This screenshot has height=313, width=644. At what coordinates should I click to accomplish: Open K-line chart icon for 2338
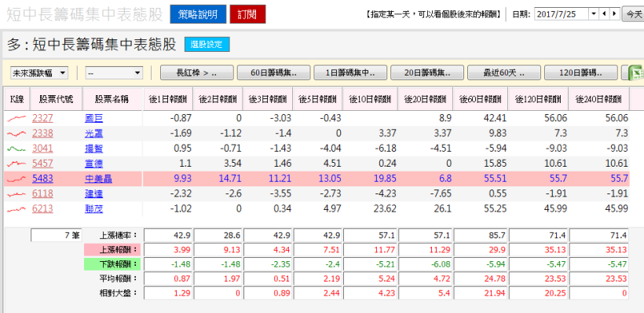[16, 134]
